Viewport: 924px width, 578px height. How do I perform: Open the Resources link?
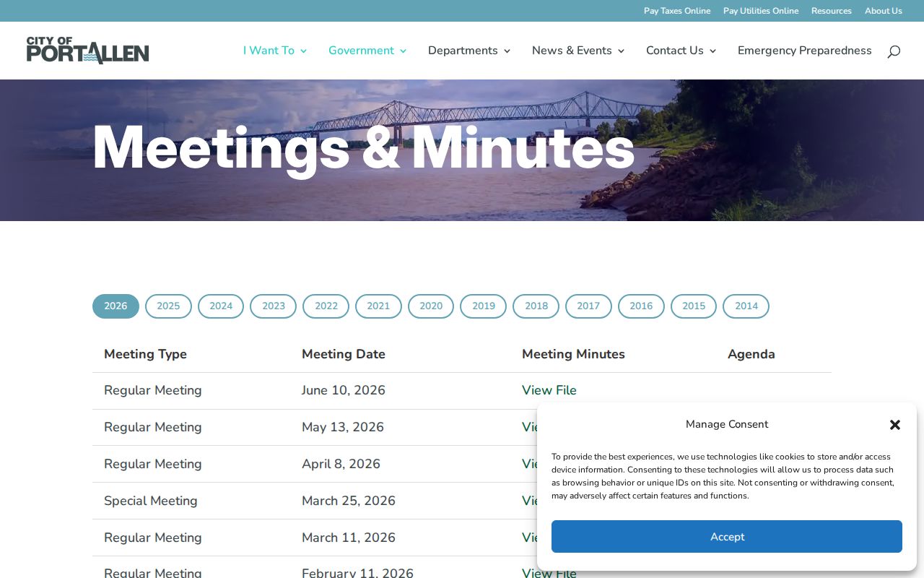pyautogui.click(x=832, y=11)
